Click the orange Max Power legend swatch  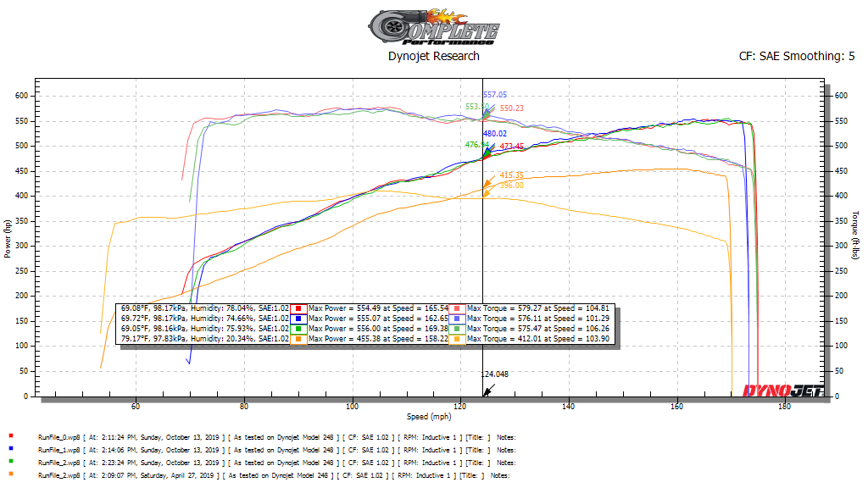[298, 339]
